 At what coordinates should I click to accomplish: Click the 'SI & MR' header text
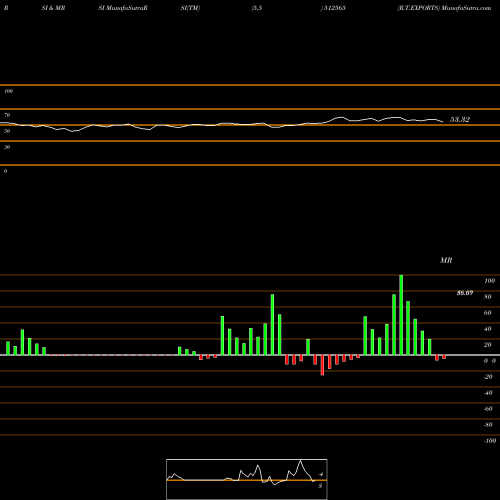click(x=53, y=8)
